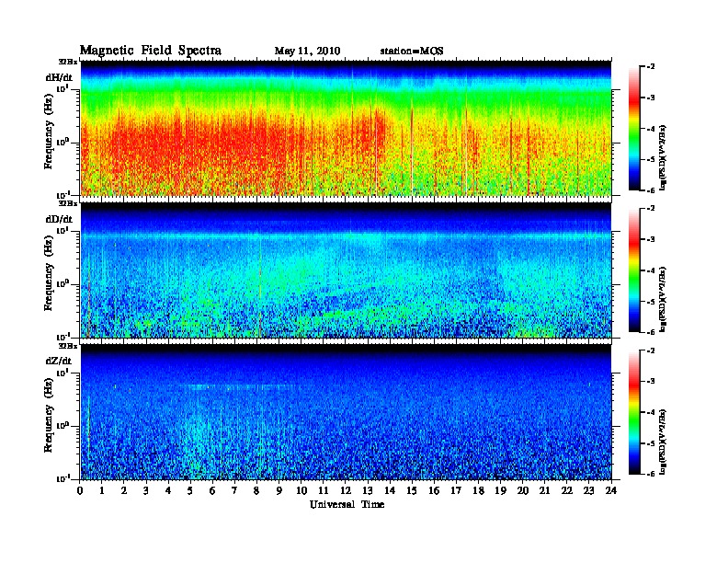Click the dZ/dt spectrogram plot
Image resolution: width=728 pixels, height=563 pixels.
pos(347,411)
